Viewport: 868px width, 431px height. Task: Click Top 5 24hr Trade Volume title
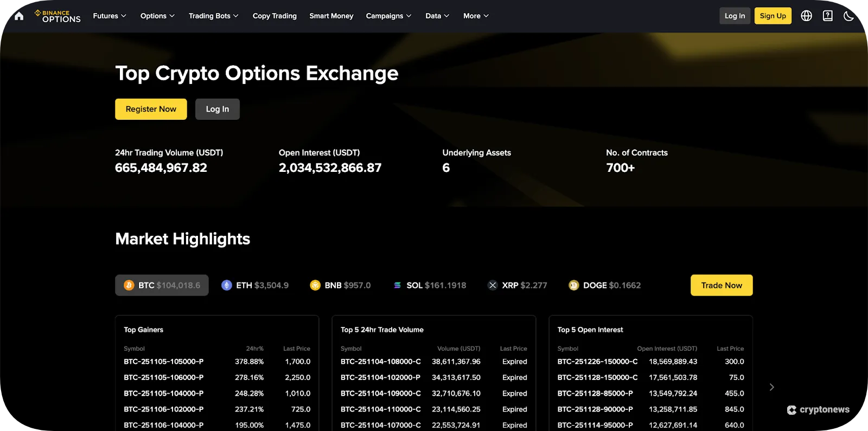pos(382,330)
